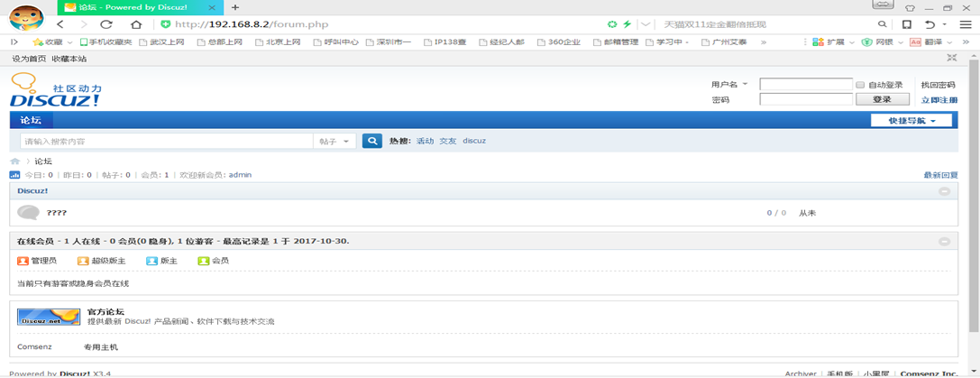Click the 最新回复 link

[x=940, y=175]
